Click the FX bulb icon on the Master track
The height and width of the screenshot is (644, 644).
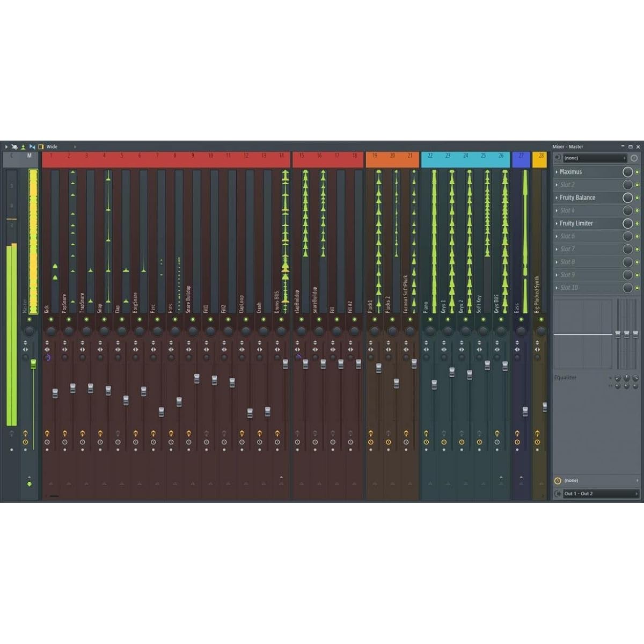click(25, 433)
